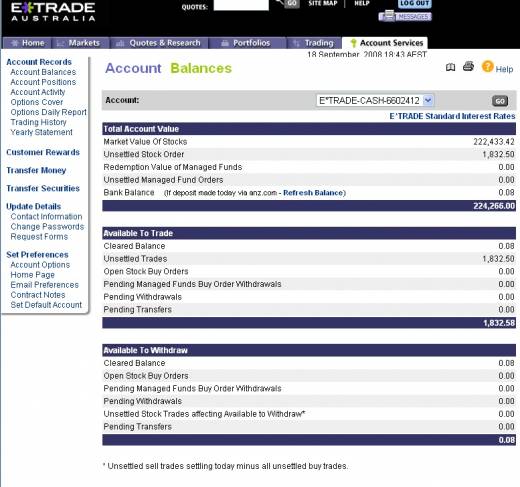Click the E*TRADE Australia logo

click(x=53, y=12)
